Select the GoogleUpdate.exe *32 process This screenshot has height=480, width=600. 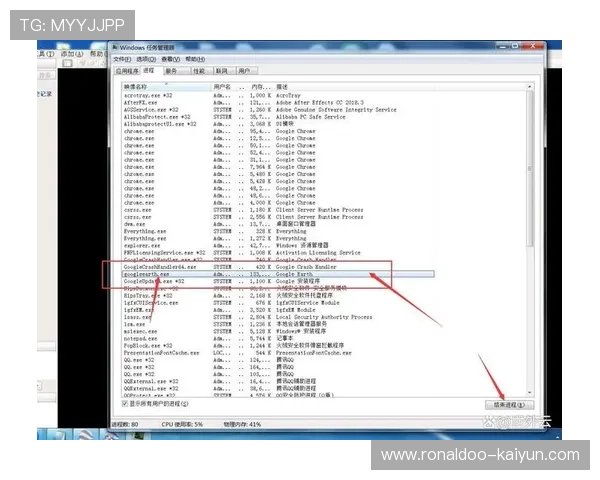tap(278, 281)
